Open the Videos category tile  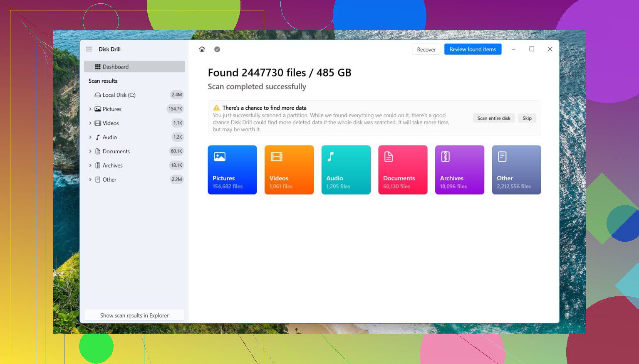coord(289,170)
